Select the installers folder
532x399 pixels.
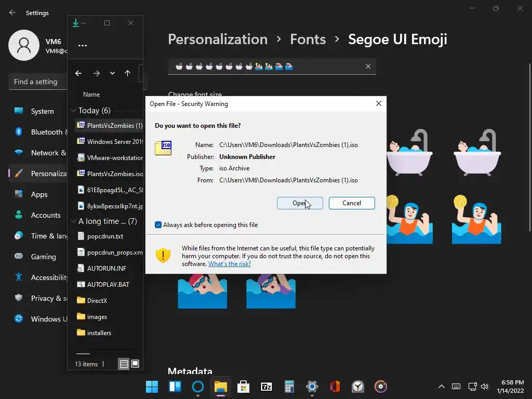[x=109, y=333]
